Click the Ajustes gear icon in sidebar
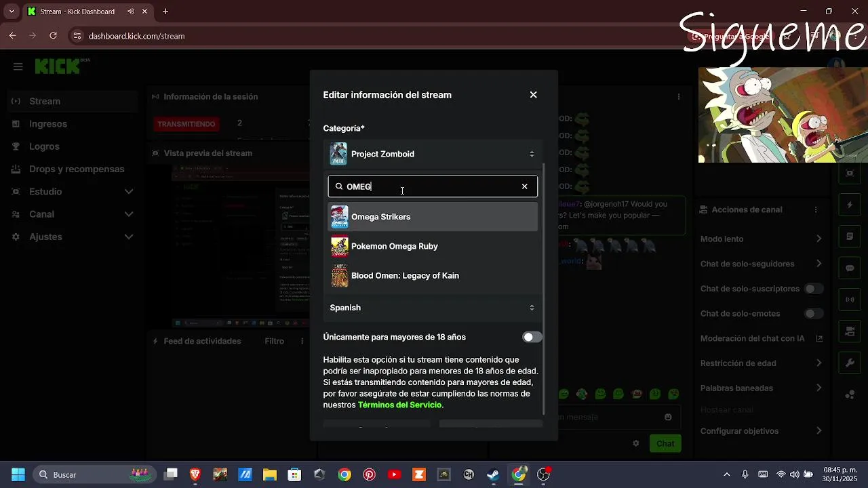Image resolution: width=868 pixels, height=488 pixels. pyautogui.click(x=16, y=237)
